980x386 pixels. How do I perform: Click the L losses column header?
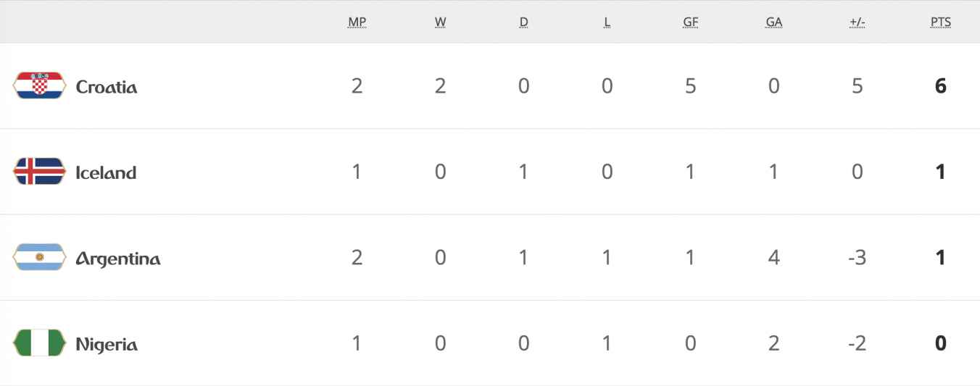[607, 22]
